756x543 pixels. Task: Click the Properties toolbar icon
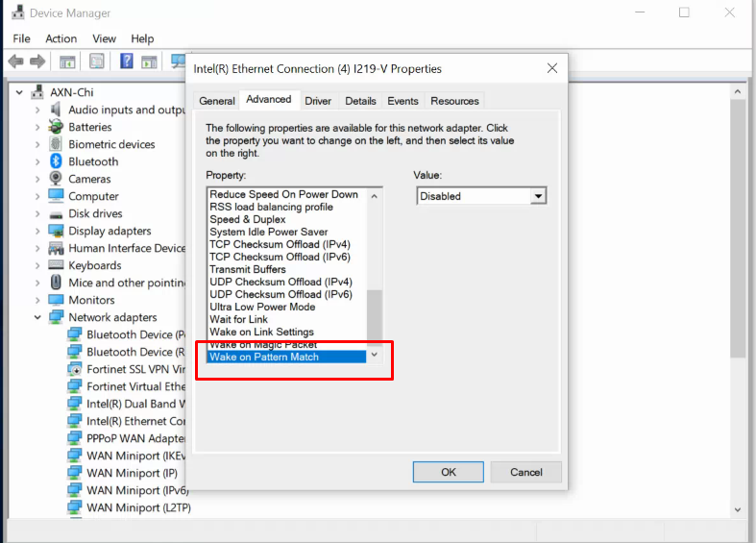tap(96, 62)
